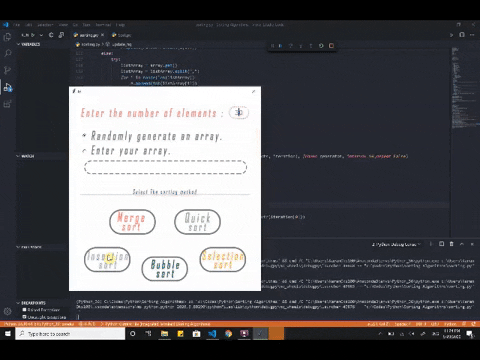Run Python file from editor title bar
The image size is (480, 360).
point(451,35)
